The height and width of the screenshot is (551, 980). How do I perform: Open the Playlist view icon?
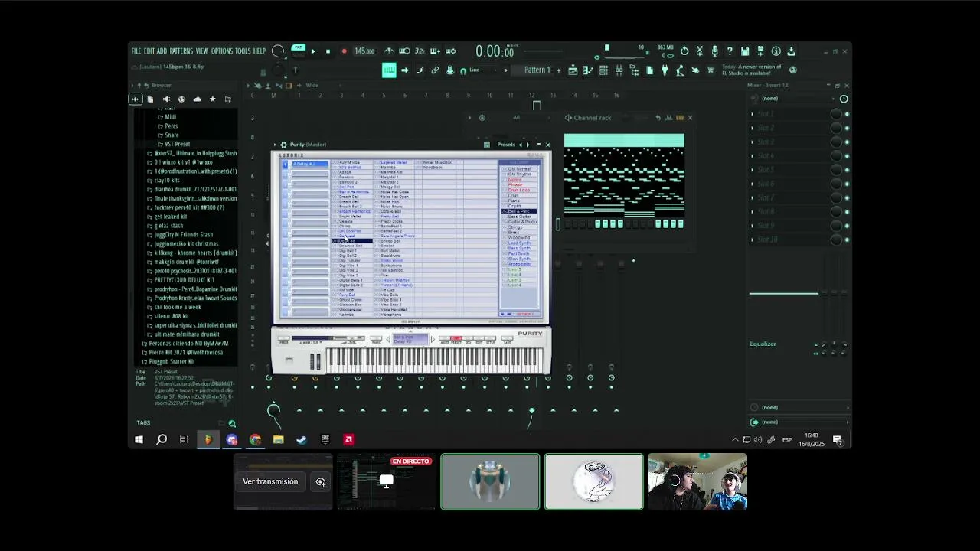[573, 70]
